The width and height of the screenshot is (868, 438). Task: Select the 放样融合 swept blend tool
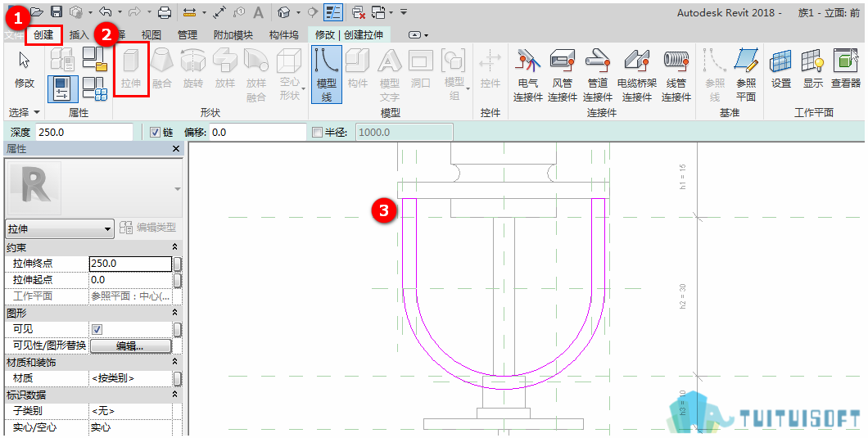256,75
